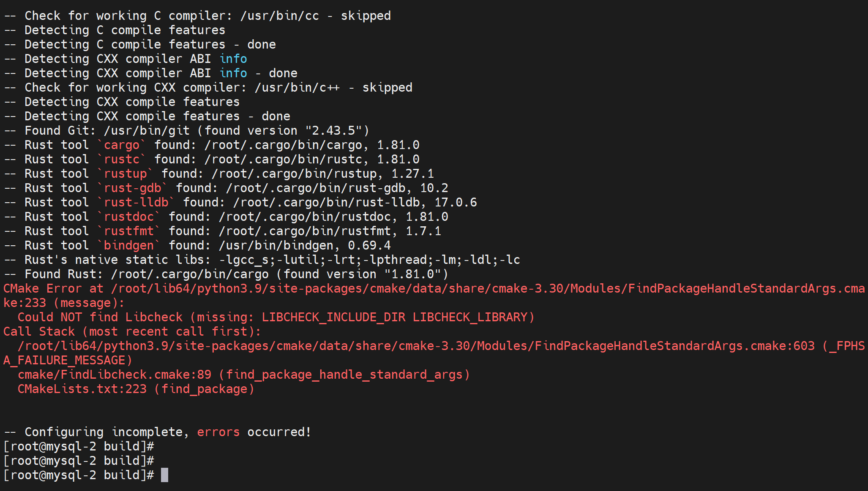Click the cyan "info" word on the "info - done" line
This screenshot has height=491, width=868.
[233, 73]
